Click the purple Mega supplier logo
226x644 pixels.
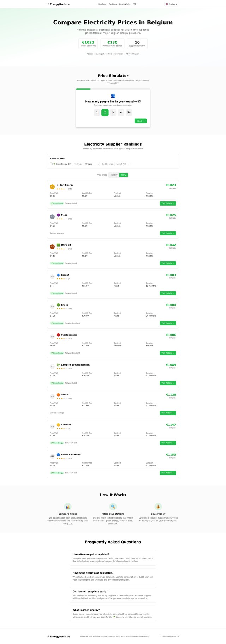(x=58, y=215)
